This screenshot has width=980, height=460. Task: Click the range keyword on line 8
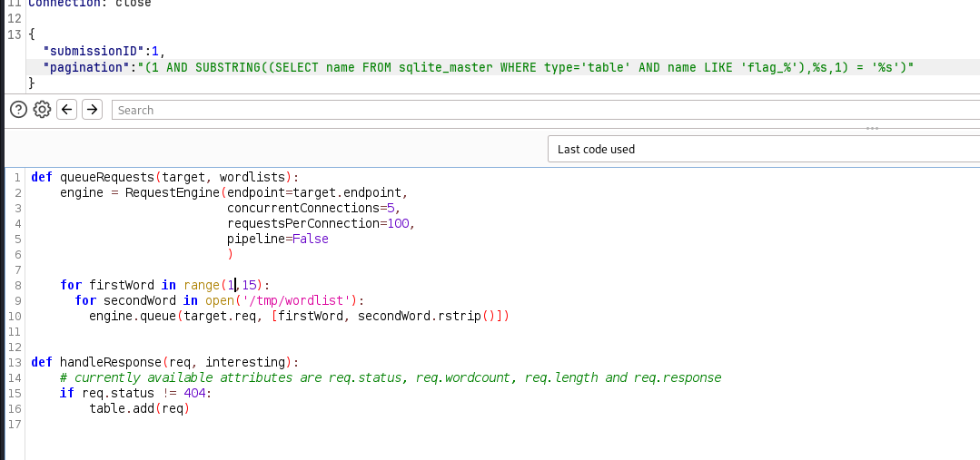tap(202, 285)
